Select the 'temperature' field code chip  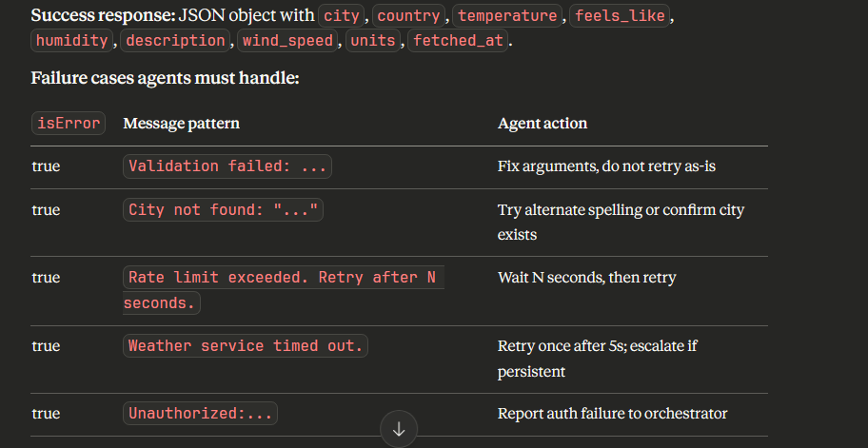508,17
